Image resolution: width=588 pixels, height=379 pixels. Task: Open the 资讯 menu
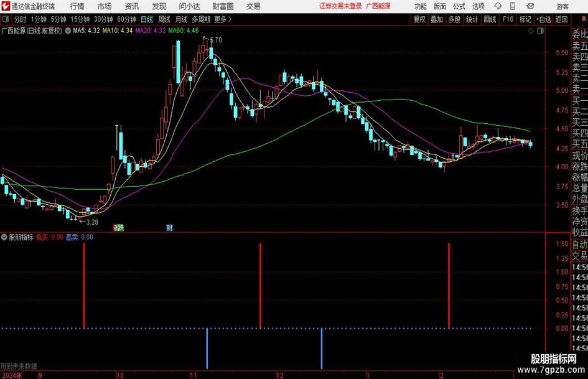point(132,6)
